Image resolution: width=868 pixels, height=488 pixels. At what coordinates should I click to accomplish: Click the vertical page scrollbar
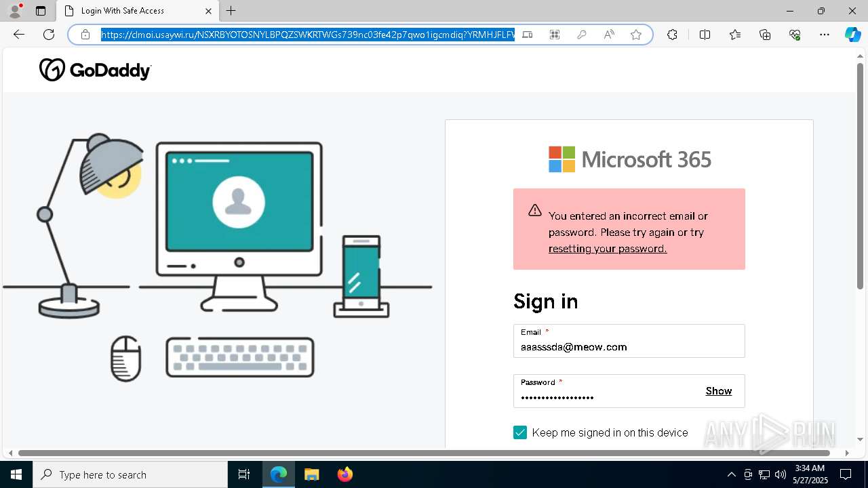coord(861,176)
